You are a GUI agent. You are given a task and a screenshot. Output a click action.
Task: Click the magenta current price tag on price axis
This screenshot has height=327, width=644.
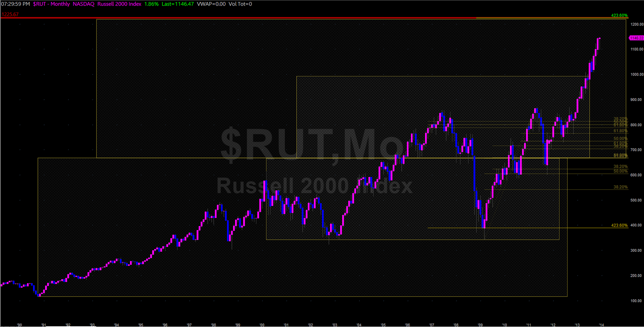click(x=636, y=38)
